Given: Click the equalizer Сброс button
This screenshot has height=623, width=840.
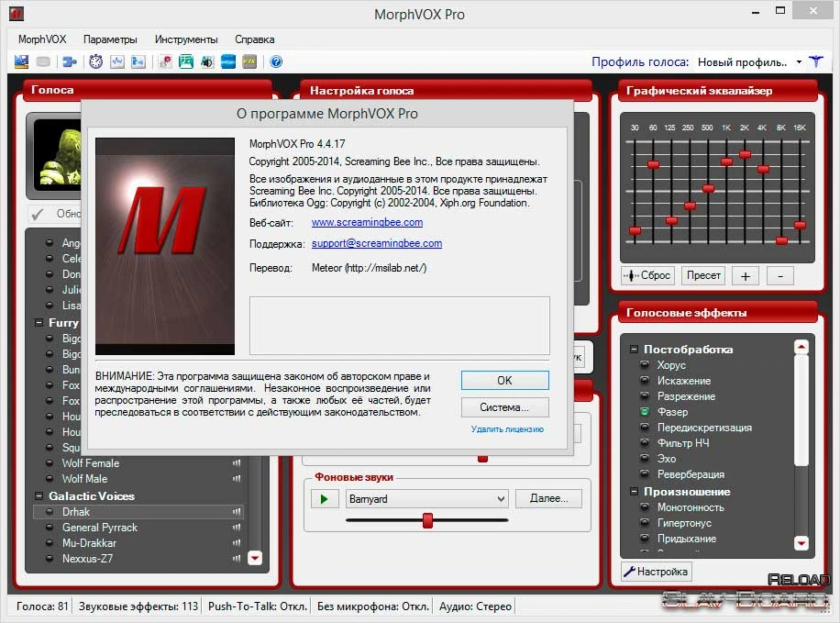Looking at the screenshot, I should click(647, 275).
